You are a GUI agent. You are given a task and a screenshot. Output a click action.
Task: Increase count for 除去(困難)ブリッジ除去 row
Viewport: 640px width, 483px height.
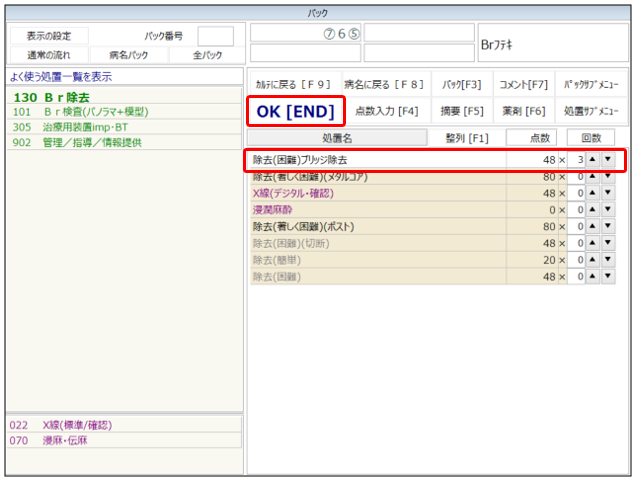[593, 160]
